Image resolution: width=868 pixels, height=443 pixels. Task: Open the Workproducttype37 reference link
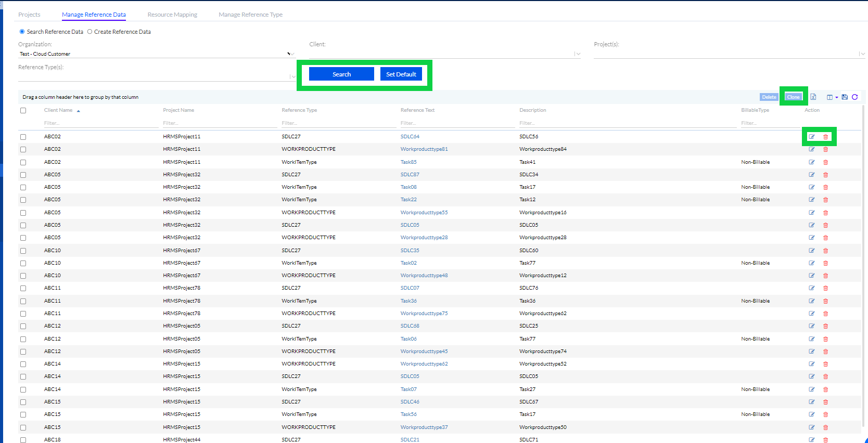[424, 427]
